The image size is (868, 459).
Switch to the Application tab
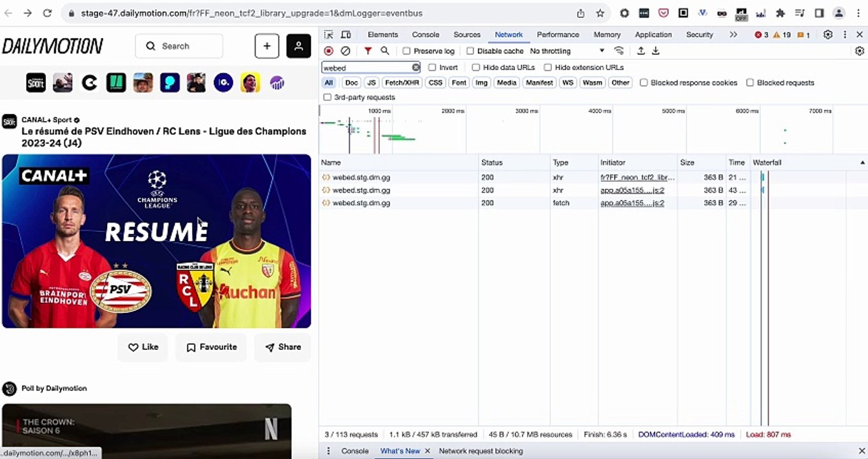click(x=653, y=34)
